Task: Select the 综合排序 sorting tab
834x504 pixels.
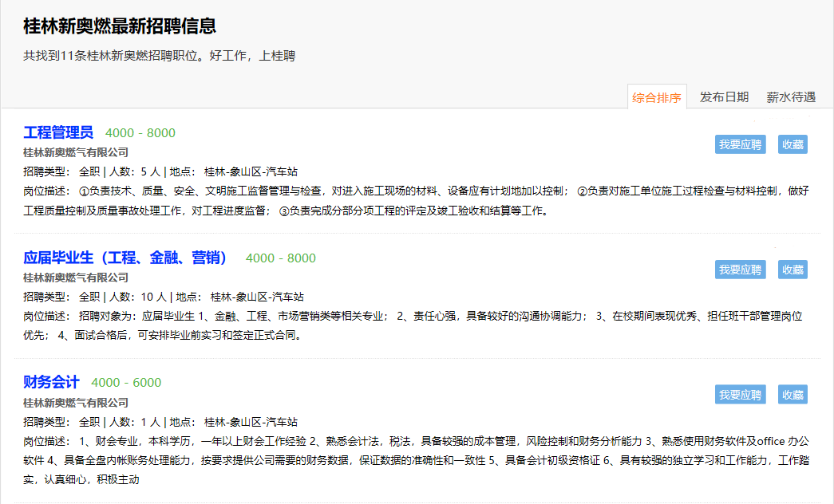Action: (657, 97)
